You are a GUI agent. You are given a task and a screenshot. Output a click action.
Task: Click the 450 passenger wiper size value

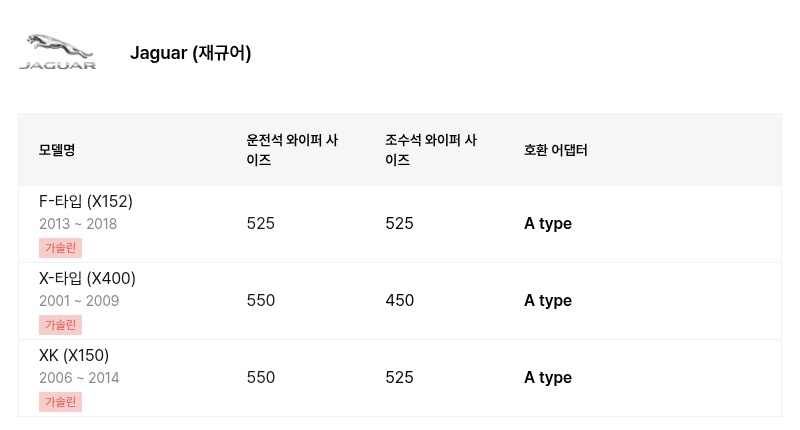[x=399, y=300]
